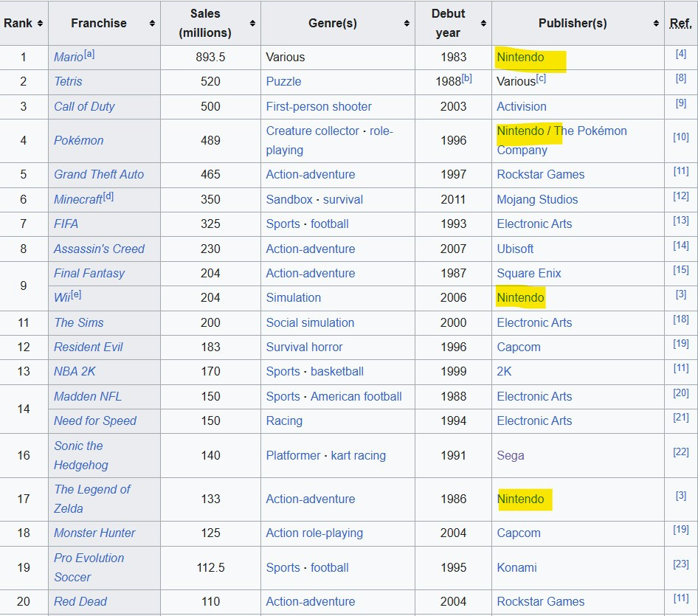Open the Ubisoft publisher link
Screen dimensions: 698x616
(515, 249)
